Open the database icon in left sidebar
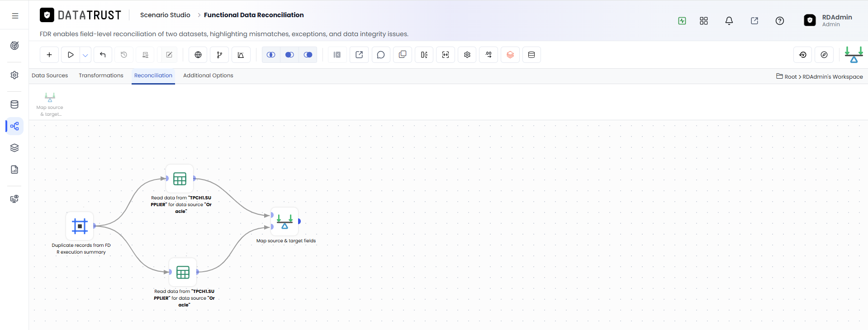The image size is (868, 330). point(14,104)
